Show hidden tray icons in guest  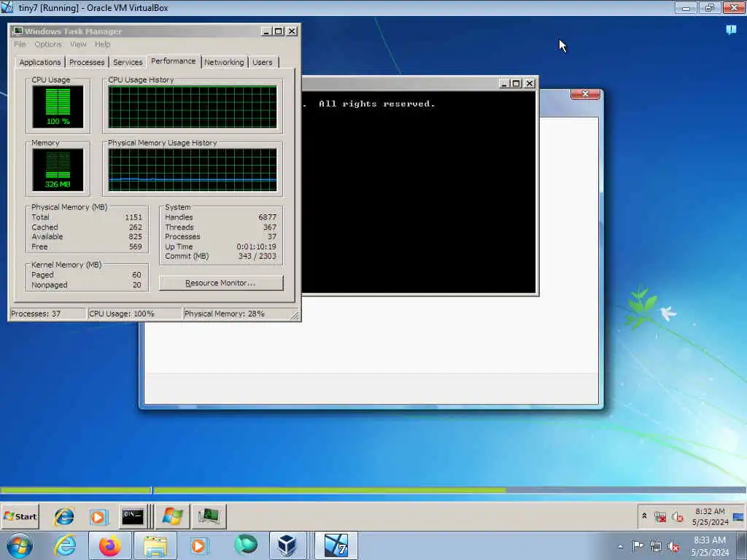click(x=644, y=516)
